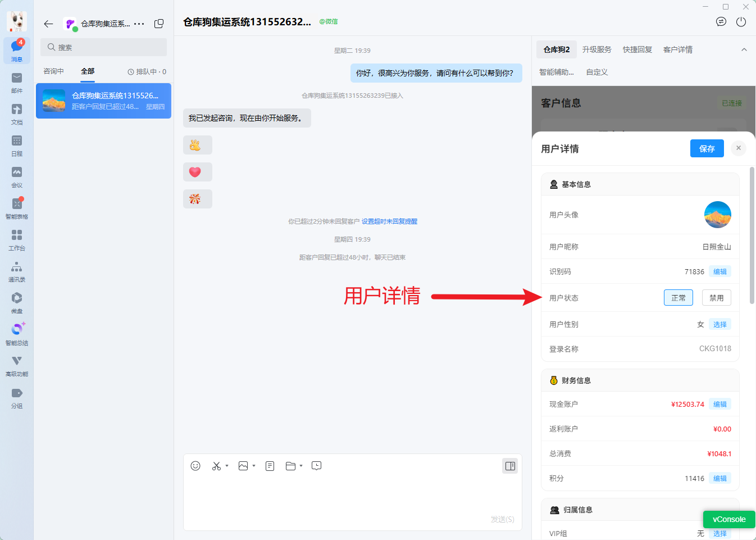Select the 全部 conversation filter tab
This screenshot has height=540, width=756.
[88, 71]
